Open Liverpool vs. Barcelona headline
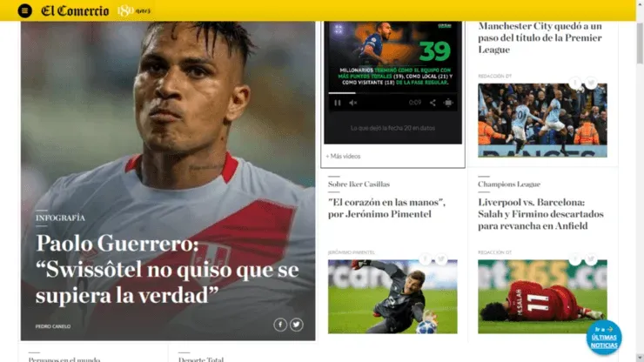The width and height of the screenshot is (644, 362). coord(540,214)
